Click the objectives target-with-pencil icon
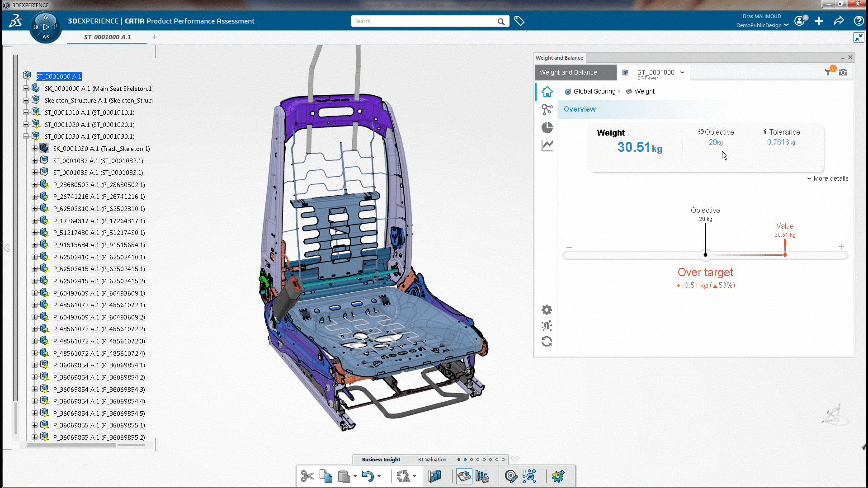 (511, 476)
